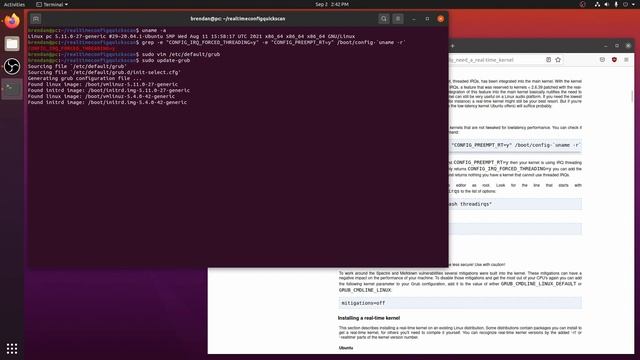Click the GRUB_CMDLINE_LINUX text in Firefox
This screenshot has width=640, height=360.
click(365, 290)
